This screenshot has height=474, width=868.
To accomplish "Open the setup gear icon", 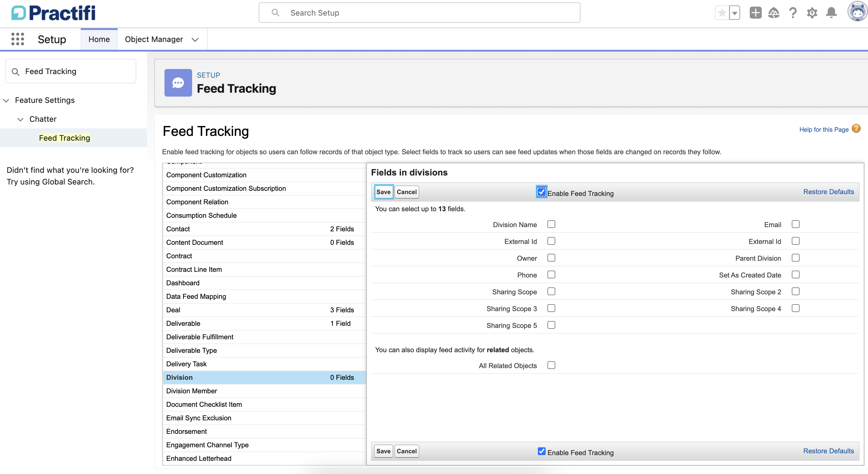I will [812, 13].
